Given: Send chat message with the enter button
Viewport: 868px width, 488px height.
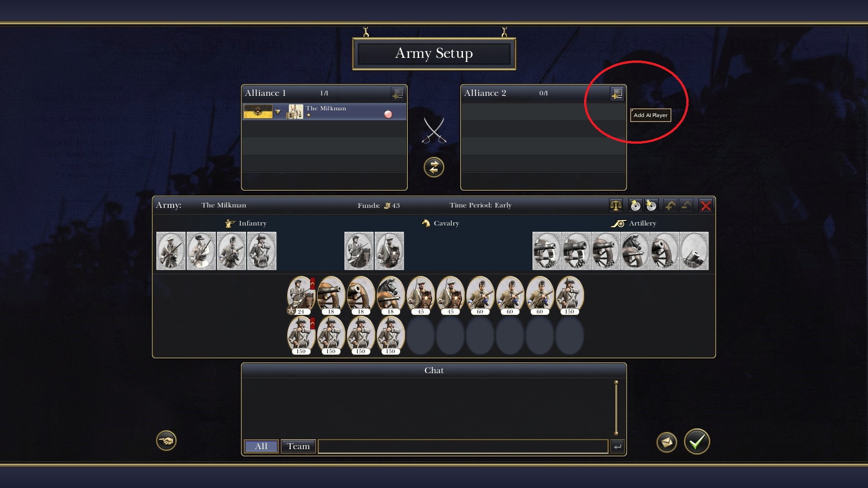Looking at the screenshot, I should point(617,446).
